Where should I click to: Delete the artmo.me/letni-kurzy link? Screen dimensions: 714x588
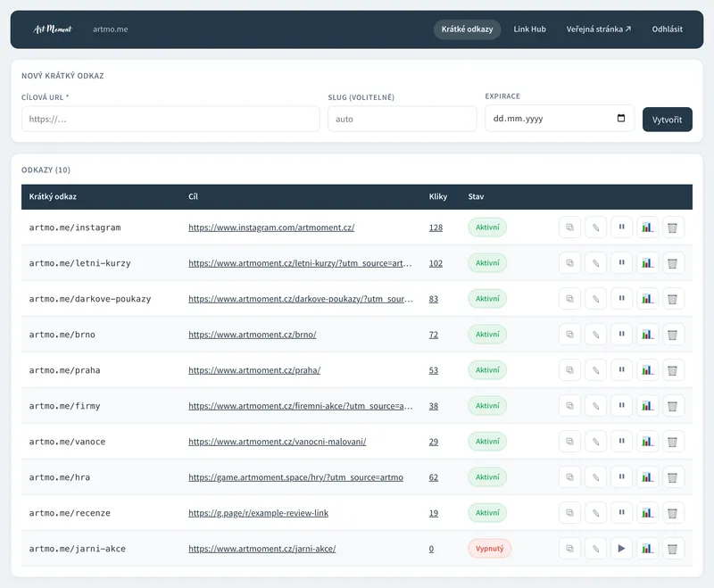click(x=673, y=263)
